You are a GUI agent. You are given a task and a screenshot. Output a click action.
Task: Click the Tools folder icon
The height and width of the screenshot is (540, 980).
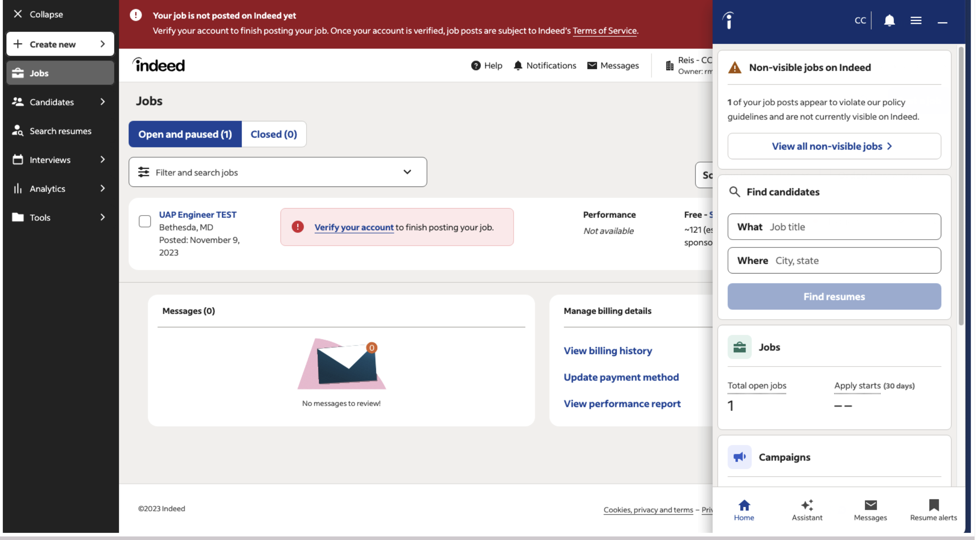click(18, 217)
